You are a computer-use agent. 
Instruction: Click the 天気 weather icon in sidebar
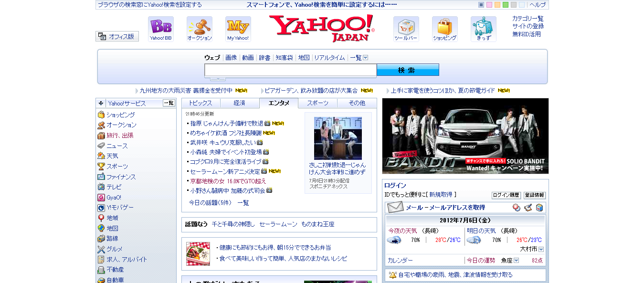coord(101,156)
